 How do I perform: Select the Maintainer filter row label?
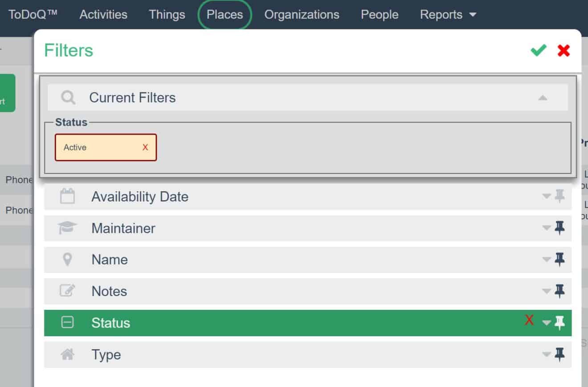123,228
